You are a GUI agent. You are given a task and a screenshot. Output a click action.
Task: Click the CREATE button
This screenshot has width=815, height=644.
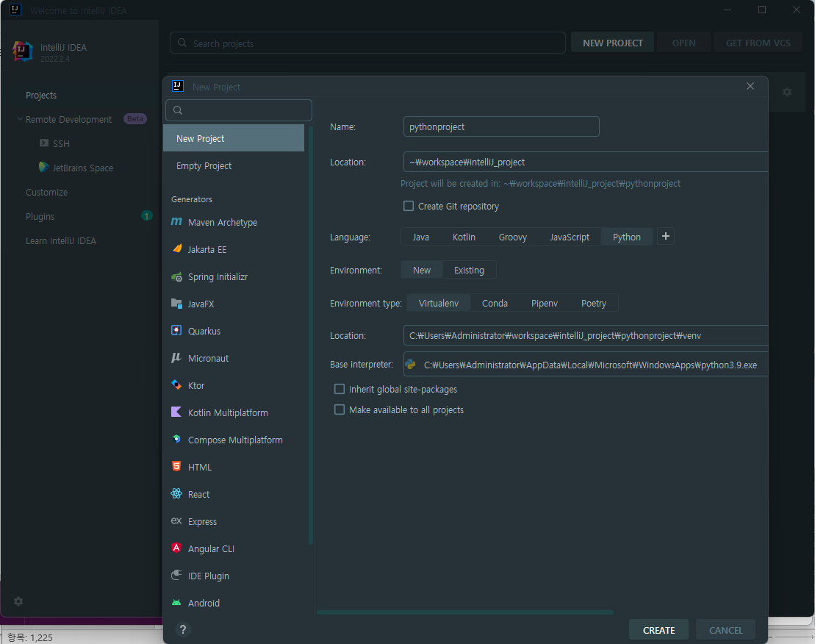tap(658, 630)
